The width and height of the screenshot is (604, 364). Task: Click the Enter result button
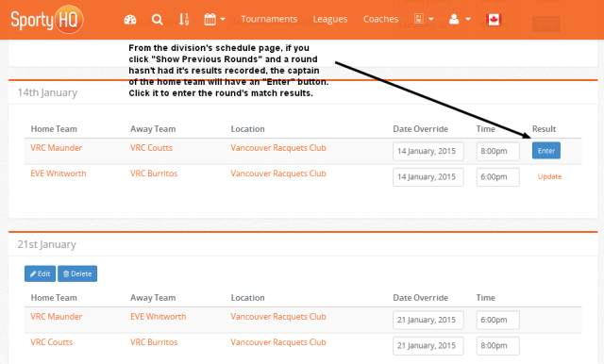tap(546, 151)
